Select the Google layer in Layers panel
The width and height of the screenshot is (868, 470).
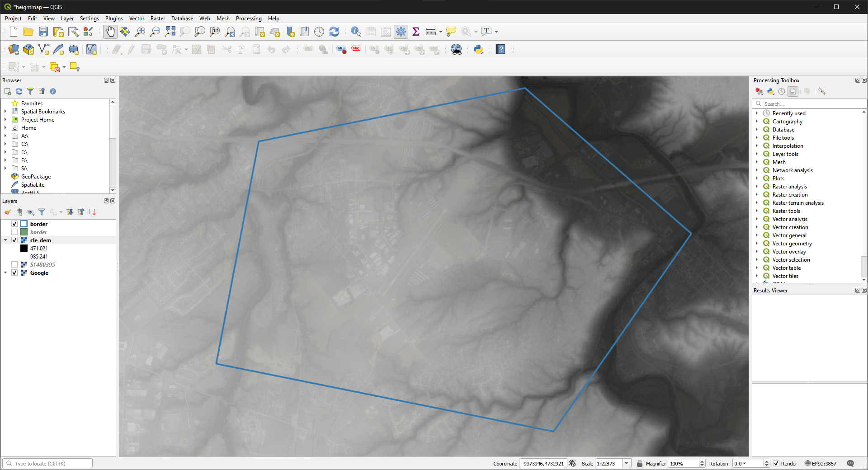point(39,273)
